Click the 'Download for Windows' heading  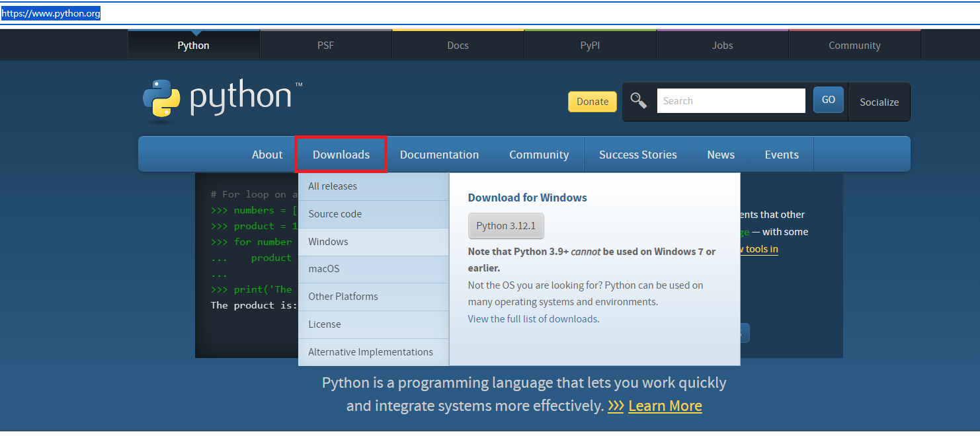pyautogui.click(x=528, y=198)
